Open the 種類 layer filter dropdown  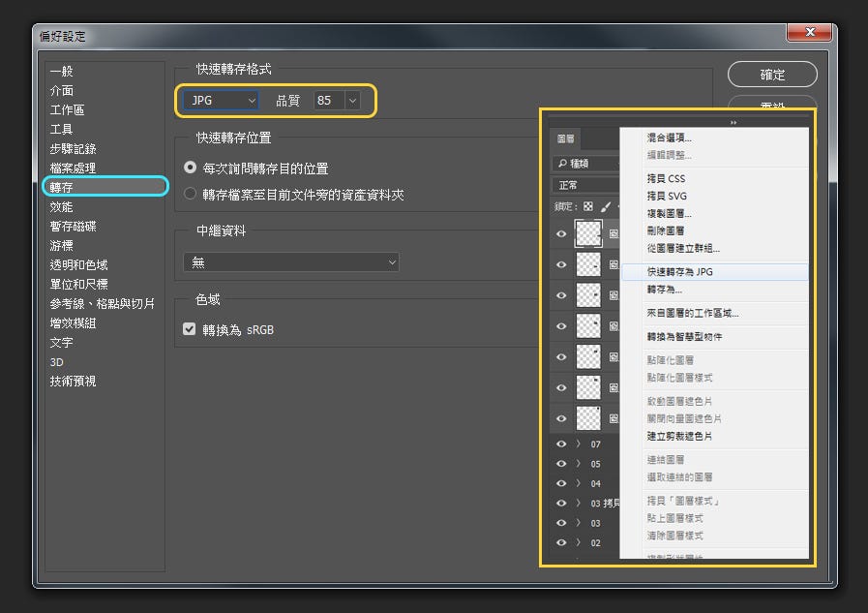pos(585,164)
